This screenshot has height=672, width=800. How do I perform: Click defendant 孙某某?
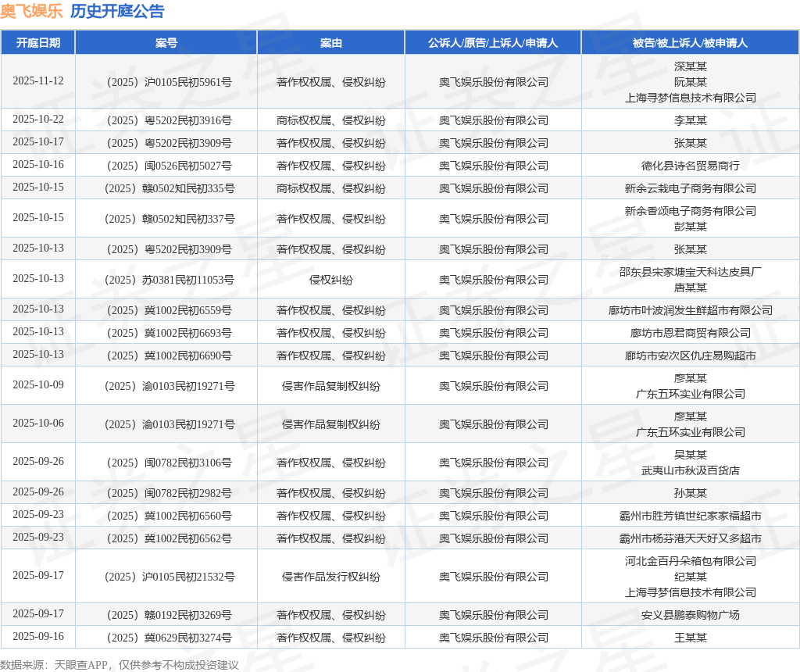click(x=691, y=493)
